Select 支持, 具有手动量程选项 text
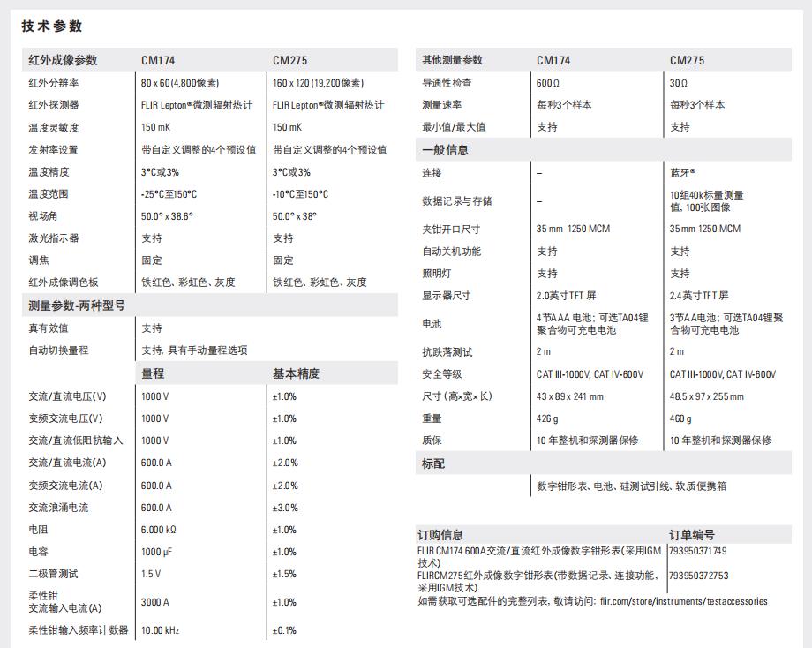 (194, 350)
